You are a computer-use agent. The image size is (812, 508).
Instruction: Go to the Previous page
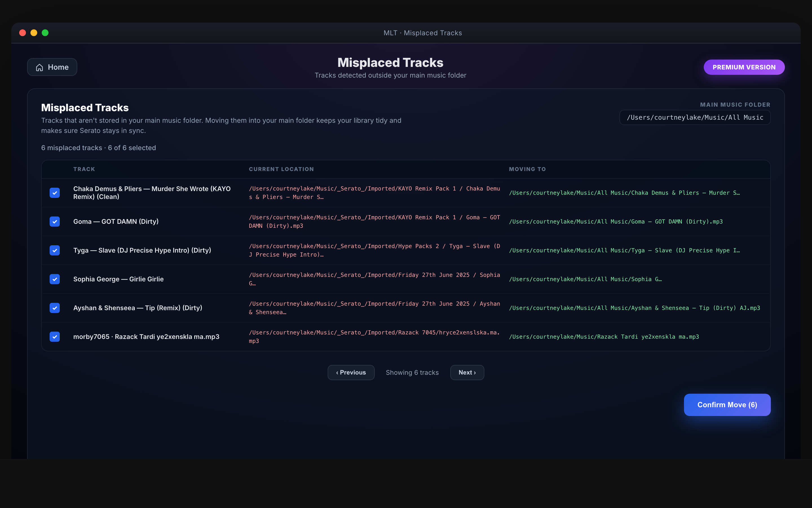click(351, 373)
